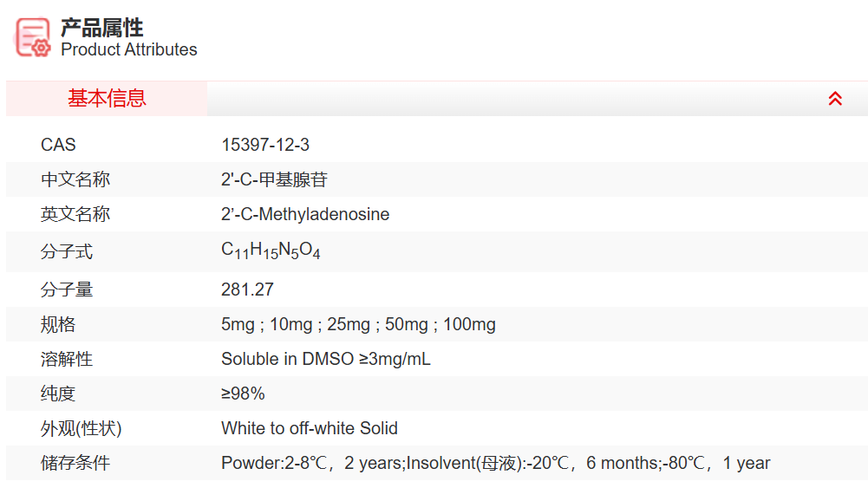The width and height of the screenshot is (868, 488).
Task: Click the molecular formula C11H15N5O4
Action: coord(271,251)
